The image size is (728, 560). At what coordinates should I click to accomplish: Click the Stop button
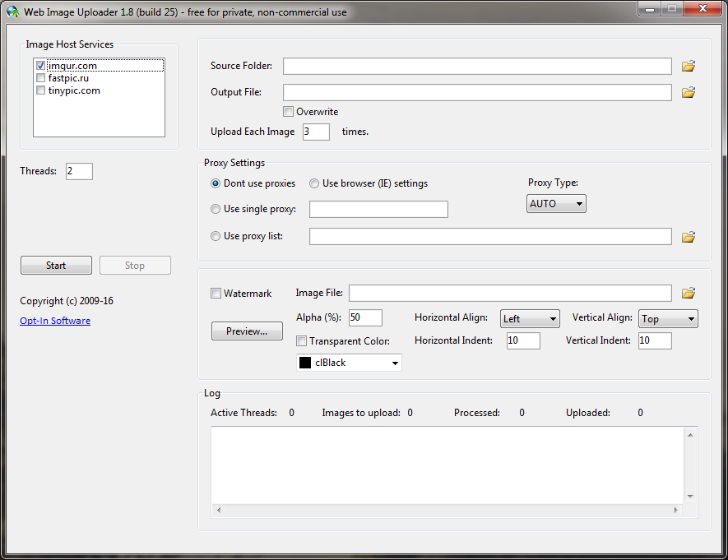click(135, 266)
